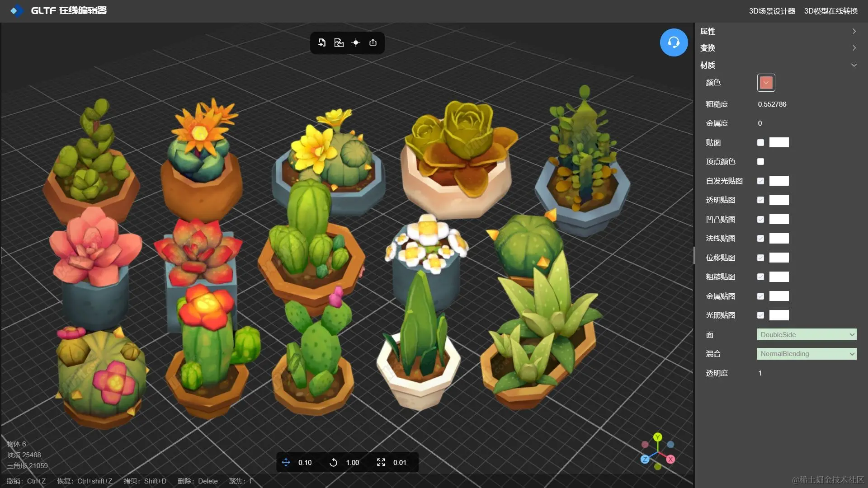Open the headset customer support button
Viewport: 868px width, 488px height.
pyautogui.click(x=674, y=42)
